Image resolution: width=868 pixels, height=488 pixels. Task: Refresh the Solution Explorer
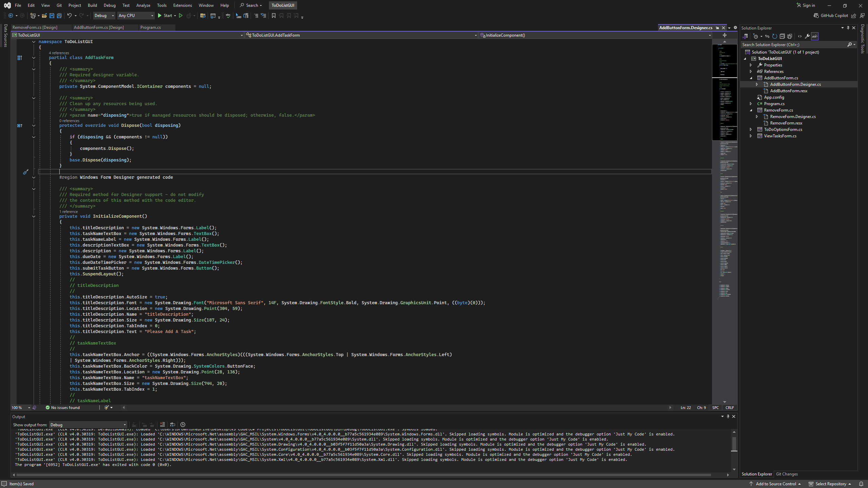(x=775, y=36)
